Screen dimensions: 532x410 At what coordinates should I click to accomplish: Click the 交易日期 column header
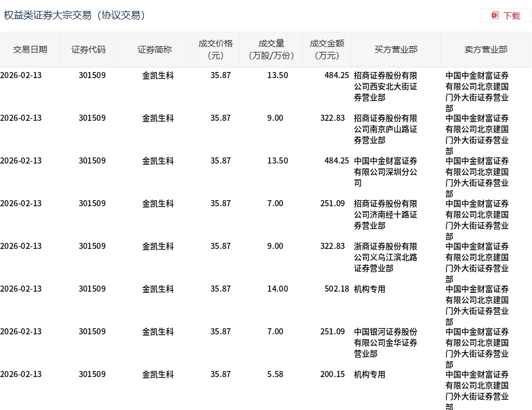click(x=30, y=49)
